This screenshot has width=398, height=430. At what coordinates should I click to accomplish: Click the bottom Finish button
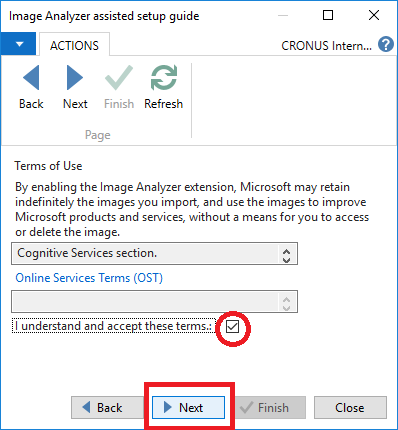tap(269, 407)
